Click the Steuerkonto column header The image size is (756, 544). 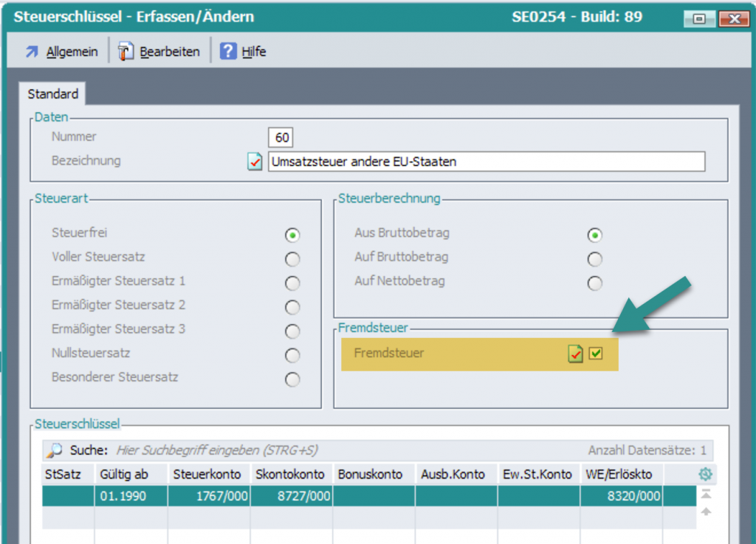tap(209, 475)
